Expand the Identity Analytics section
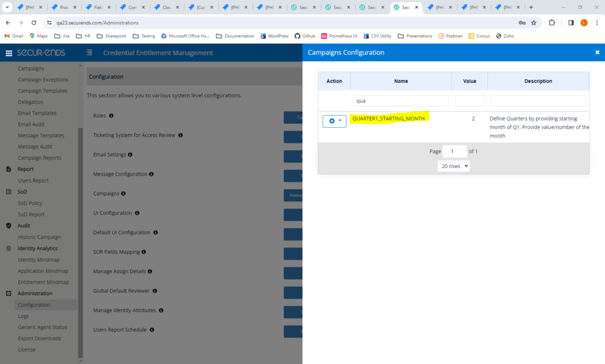 pos(37,248)
